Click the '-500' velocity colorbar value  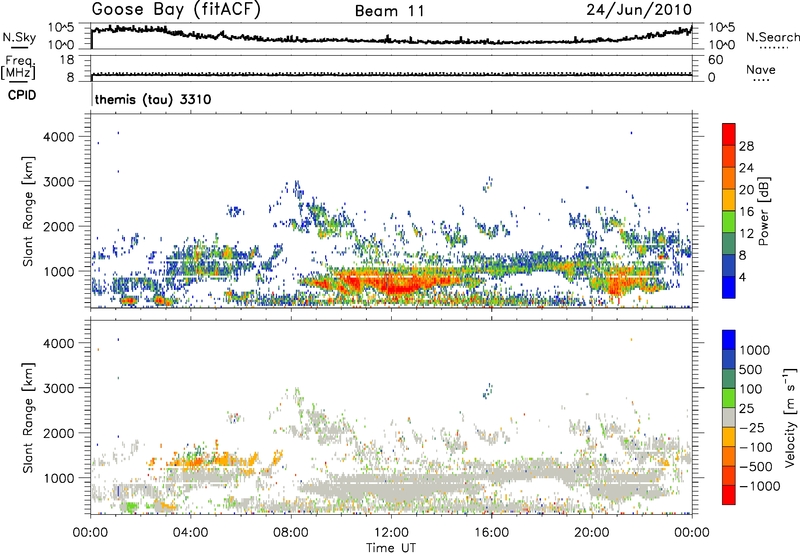755,466
